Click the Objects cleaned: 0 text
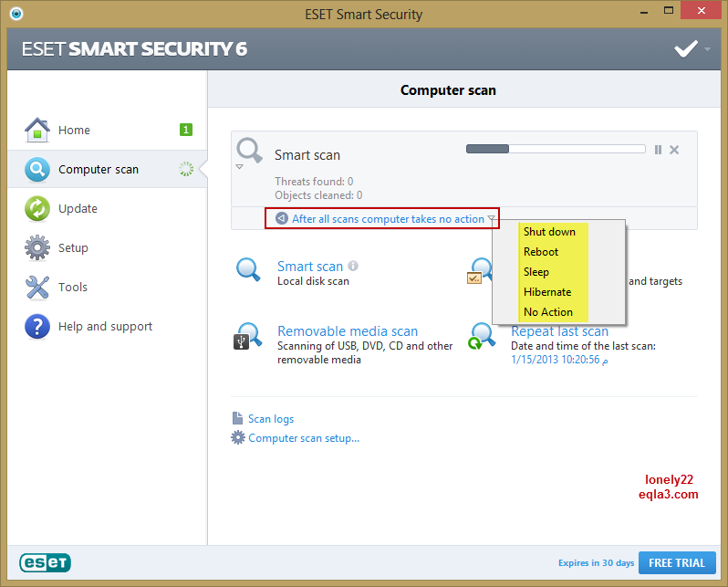This screenshot has height=587, width=728. (x=318, y=195)
